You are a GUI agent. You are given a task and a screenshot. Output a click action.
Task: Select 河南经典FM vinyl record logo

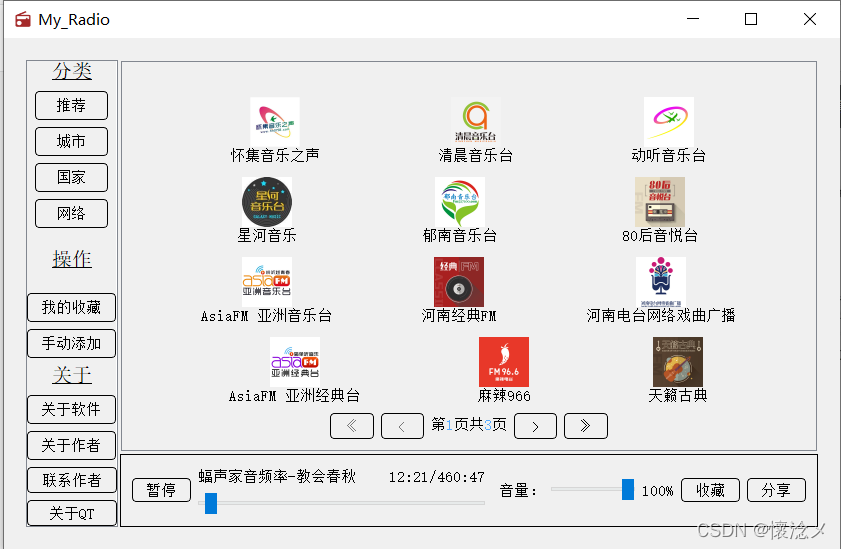(x=459, y=281)
